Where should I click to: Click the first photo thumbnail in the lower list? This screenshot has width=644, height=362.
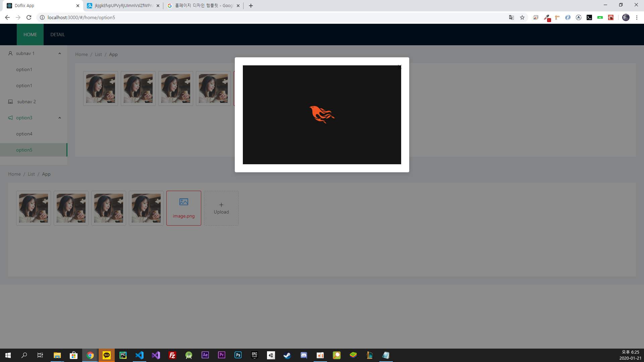(34, 208)
